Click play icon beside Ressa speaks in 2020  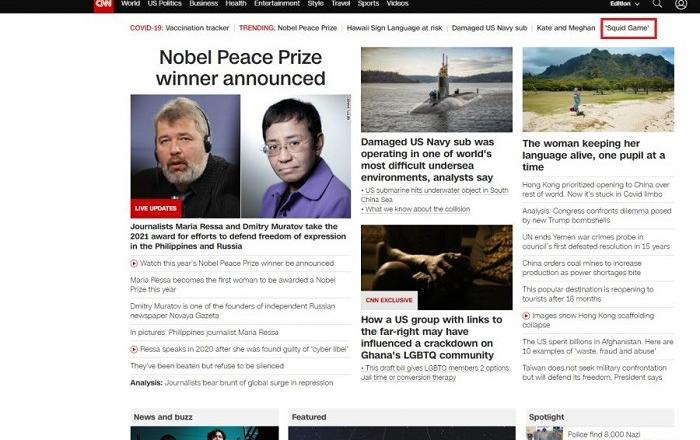134,349
